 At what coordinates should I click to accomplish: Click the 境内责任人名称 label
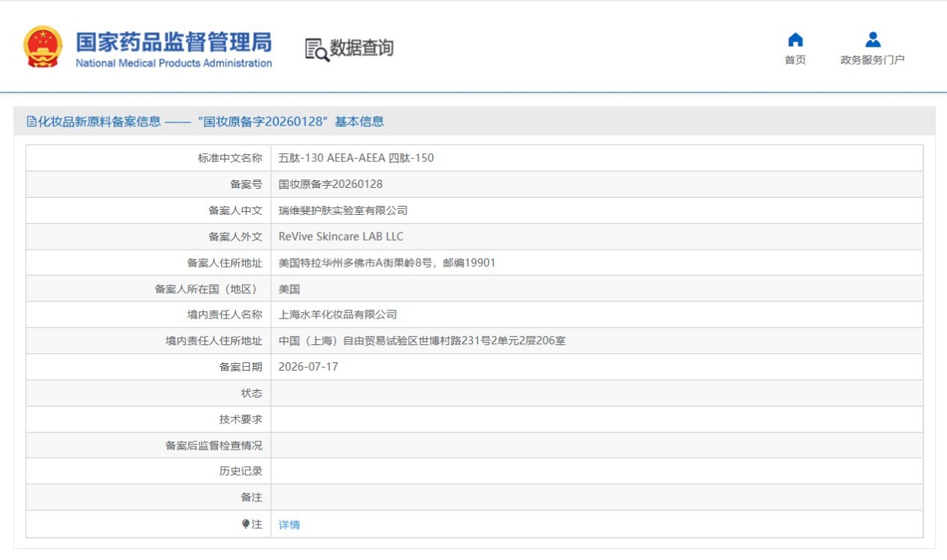click(225, 314)
